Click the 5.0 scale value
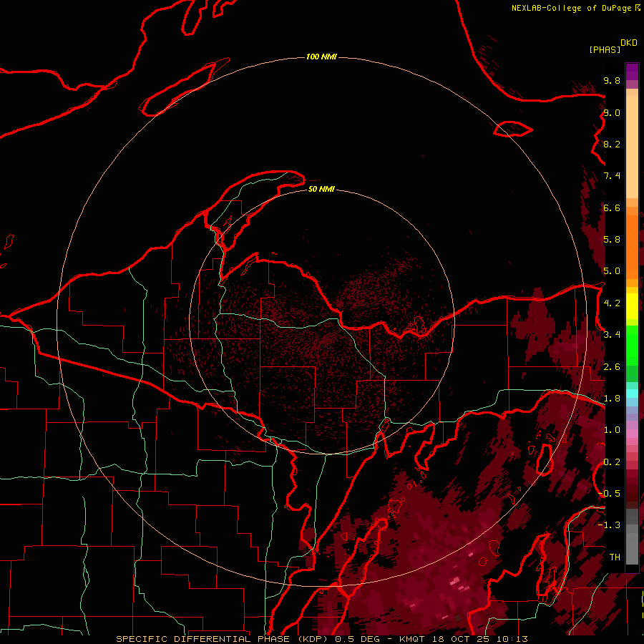644x644 pixels. click(x=612, y=271)
